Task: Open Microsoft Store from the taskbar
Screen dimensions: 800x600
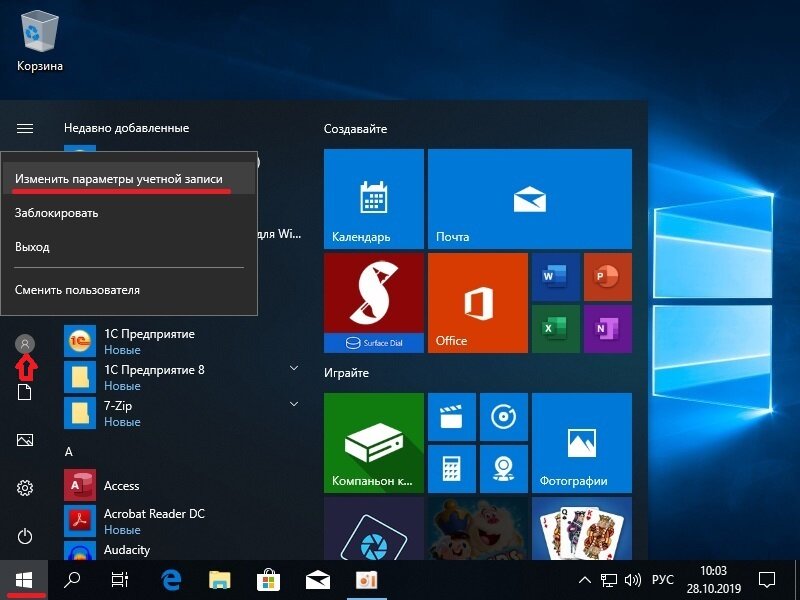Action: pos(268,580)
